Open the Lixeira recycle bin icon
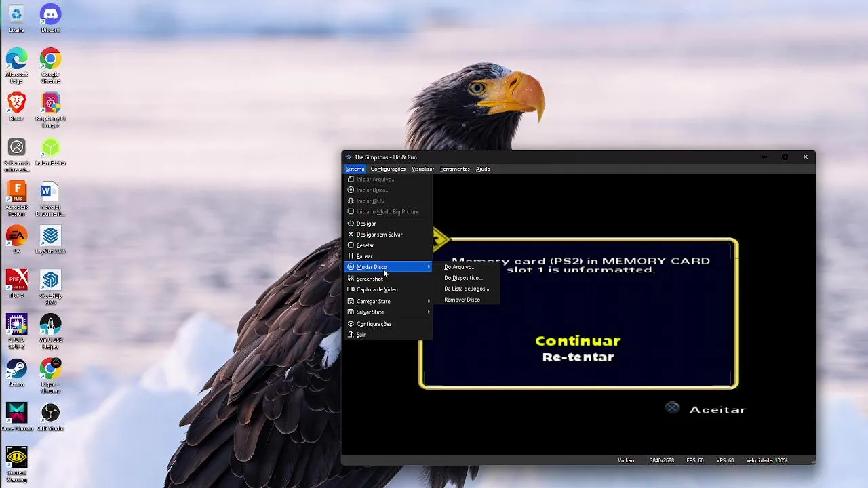 pyautogui.click(x=16, y=18)
